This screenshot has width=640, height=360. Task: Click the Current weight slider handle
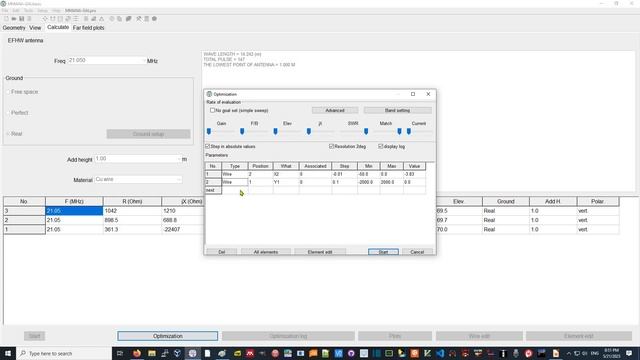click(409, 131)
